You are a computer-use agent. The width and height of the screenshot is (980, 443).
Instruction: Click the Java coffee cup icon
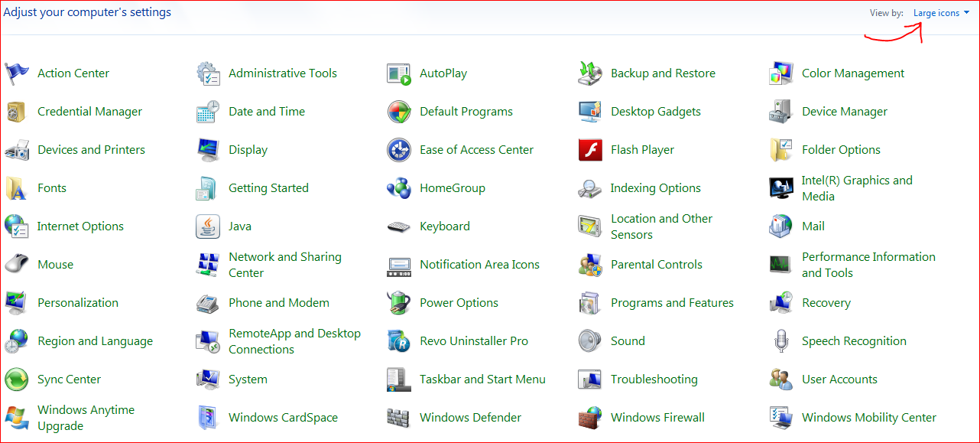click(x=208, y=226)
